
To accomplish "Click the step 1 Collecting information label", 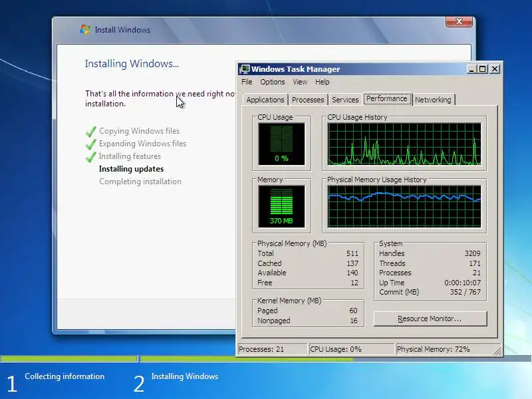I will point(65,376).
